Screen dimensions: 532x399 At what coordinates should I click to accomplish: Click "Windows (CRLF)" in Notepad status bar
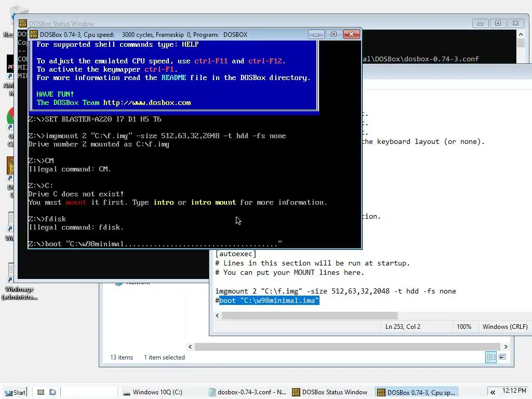[x=505, y=327]
